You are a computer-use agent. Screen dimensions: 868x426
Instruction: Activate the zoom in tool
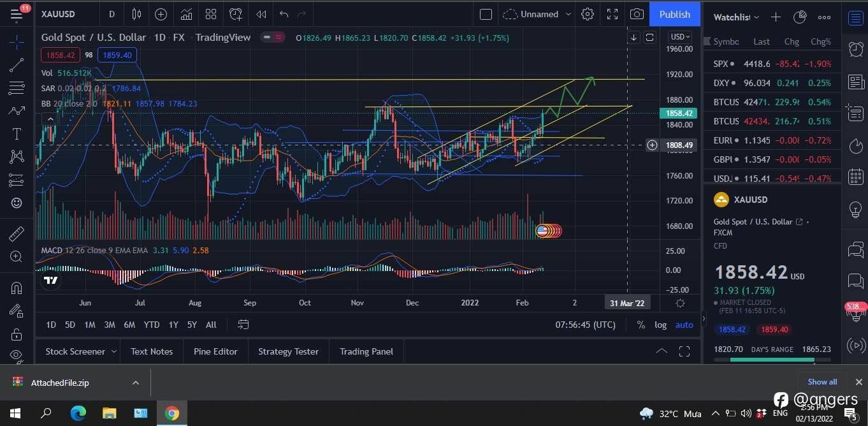click(x=17, y=256)
